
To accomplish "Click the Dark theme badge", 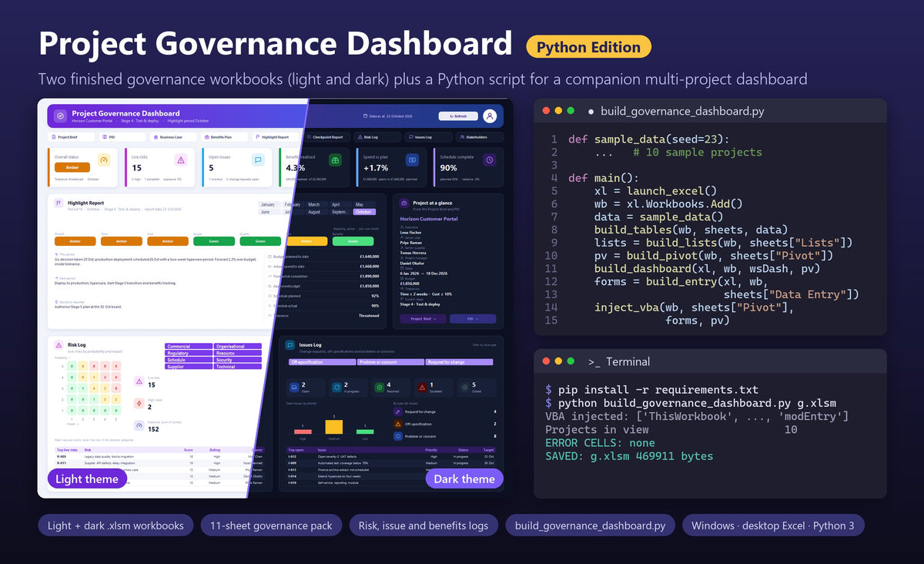I will coord(464,479).
